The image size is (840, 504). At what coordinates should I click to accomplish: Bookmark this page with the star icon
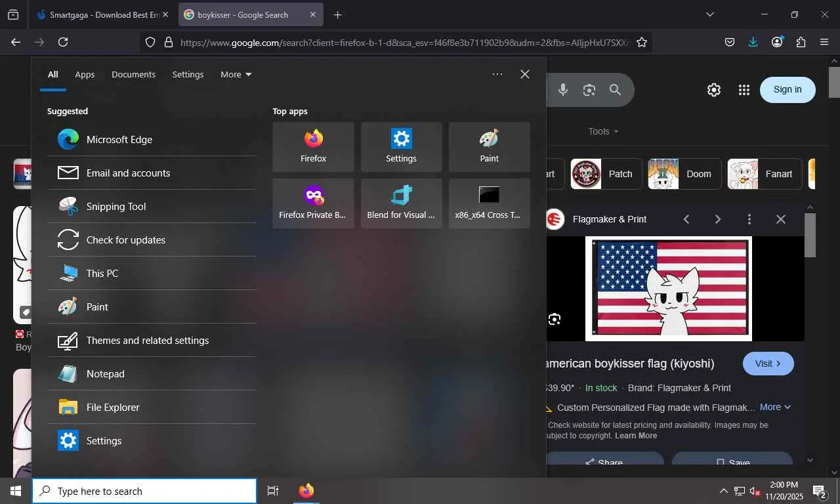642,42
